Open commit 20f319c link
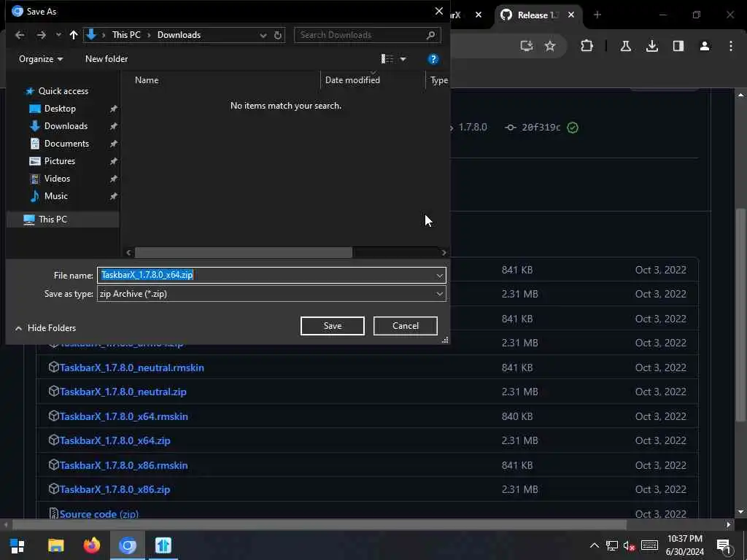Viewport: 747px width, 560px height. tap(541, 128)
